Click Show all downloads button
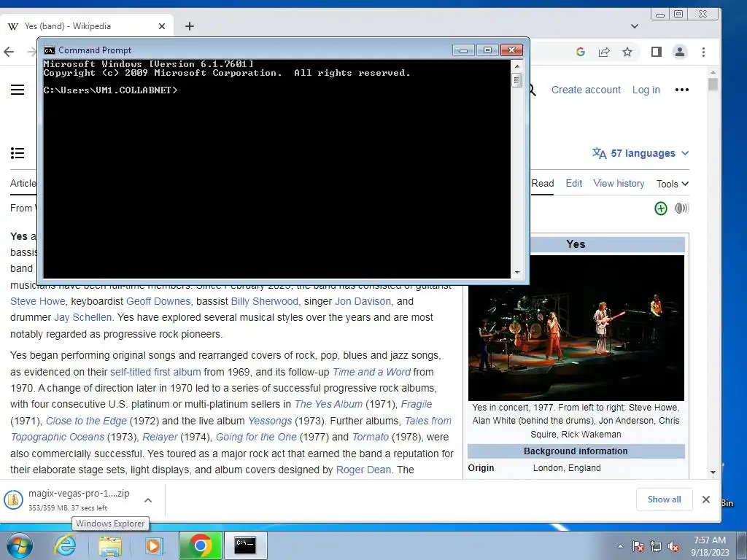 click(664, 499)
